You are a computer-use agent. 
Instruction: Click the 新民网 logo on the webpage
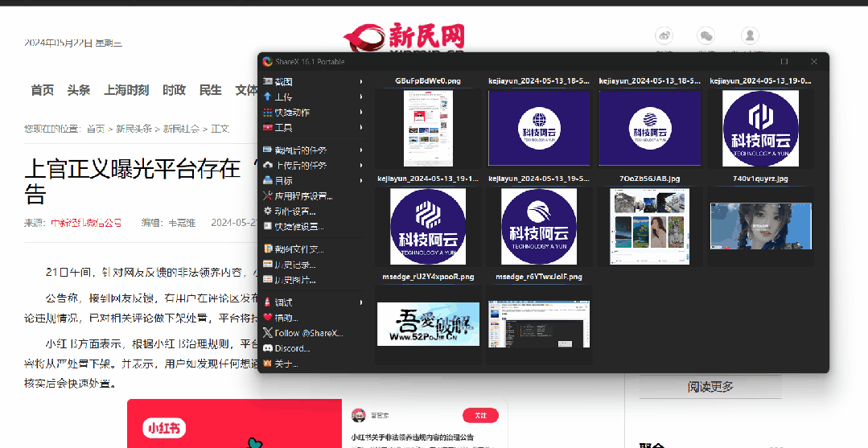(404, 39)
